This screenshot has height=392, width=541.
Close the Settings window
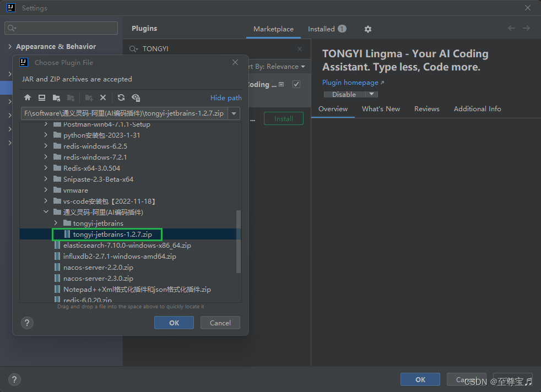(x=528, y=8)
